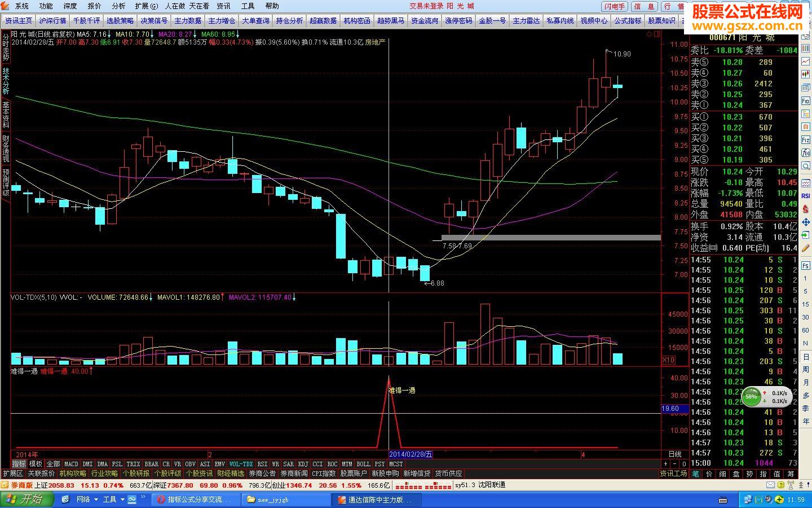Open the network speed 58% widget

point(766,397)
